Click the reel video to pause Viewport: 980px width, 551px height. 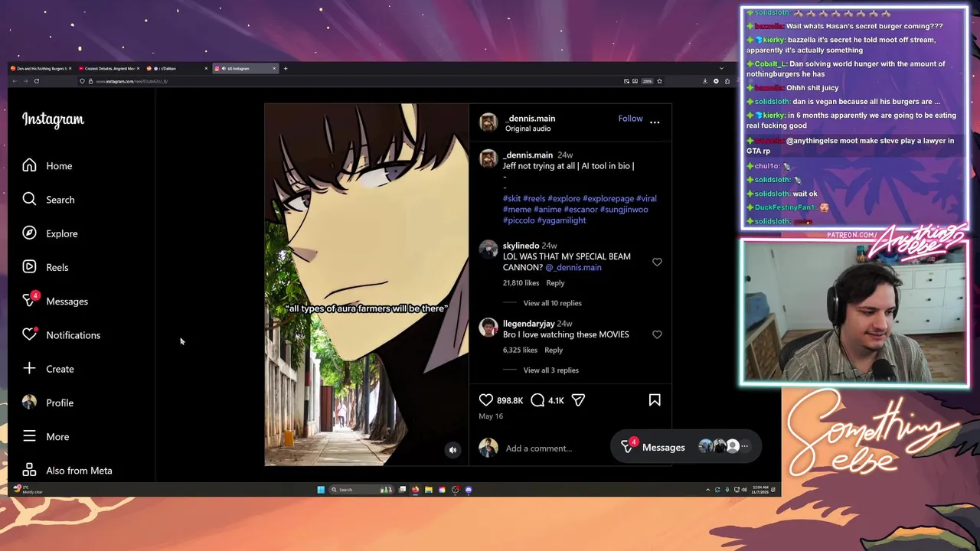pyautogui.click(x=367, y=284)
